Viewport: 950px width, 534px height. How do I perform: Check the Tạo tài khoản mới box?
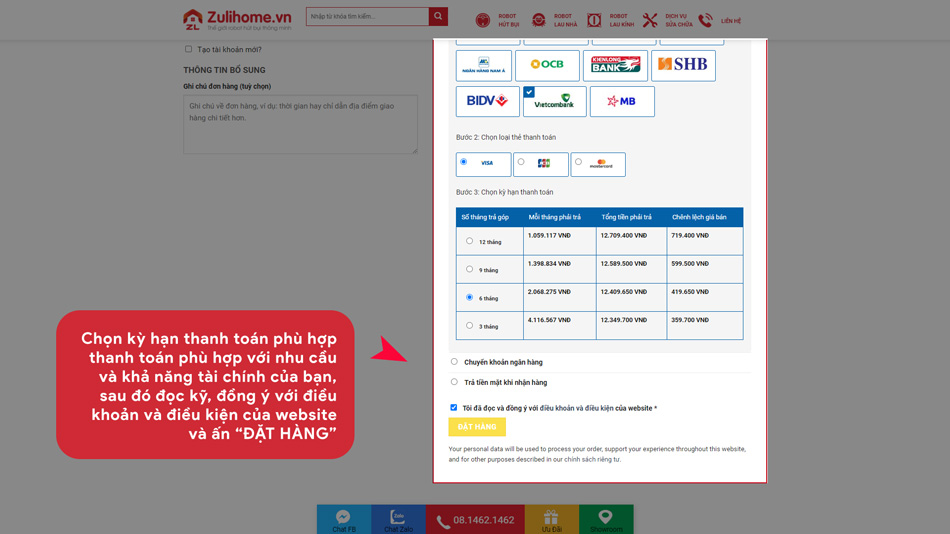click(188, 49)
